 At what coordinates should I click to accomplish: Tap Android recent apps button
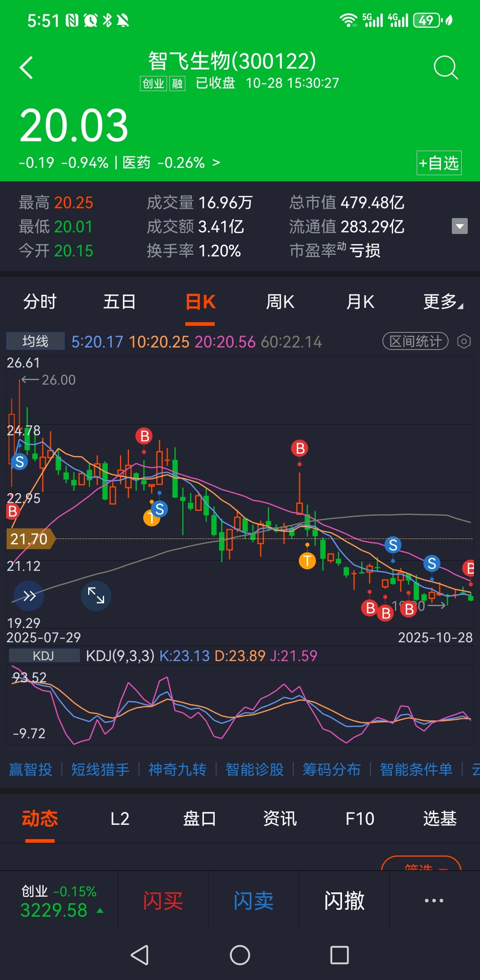[x=340, y=955]
